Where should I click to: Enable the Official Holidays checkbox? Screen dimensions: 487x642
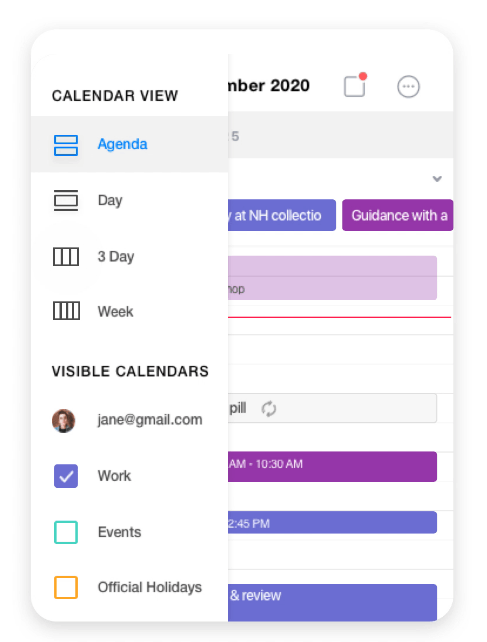[66, 588]
